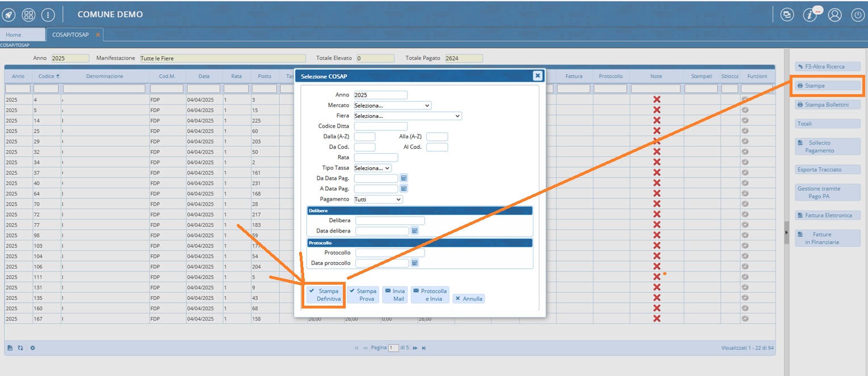Click the grid settings gear icon
This screenshot has height=376, width=868.
(x=33, y=348)
